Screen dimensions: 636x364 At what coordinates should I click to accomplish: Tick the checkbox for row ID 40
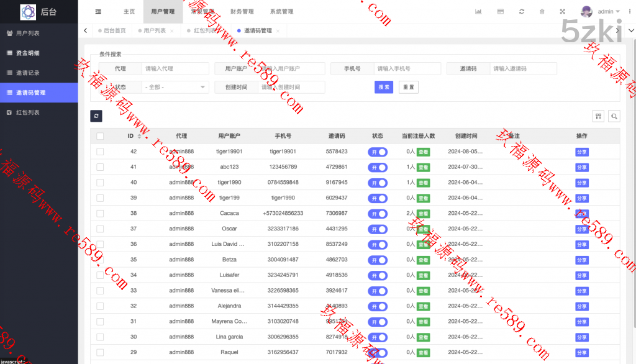(100, 183)
